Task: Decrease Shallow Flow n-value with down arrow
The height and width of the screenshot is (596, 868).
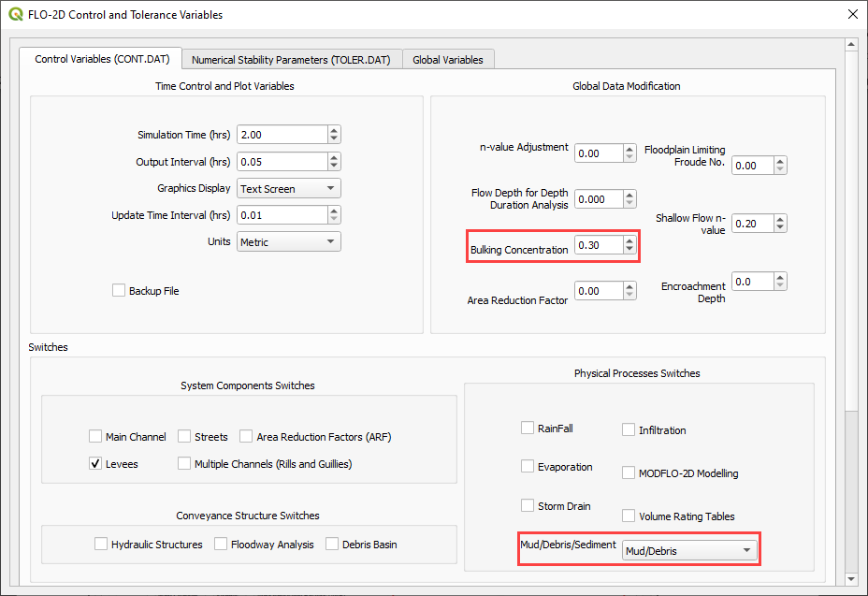Action: [x=780, y=228]
